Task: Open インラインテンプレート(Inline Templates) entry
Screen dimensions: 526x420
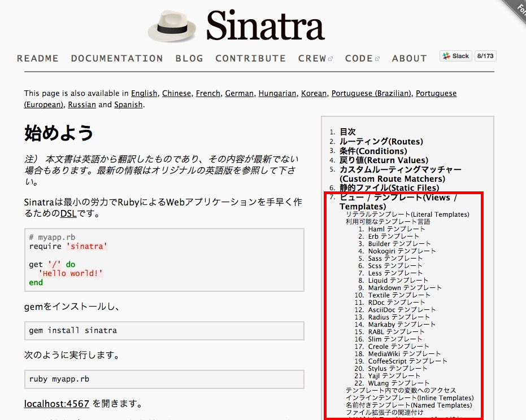Action: 410,398
